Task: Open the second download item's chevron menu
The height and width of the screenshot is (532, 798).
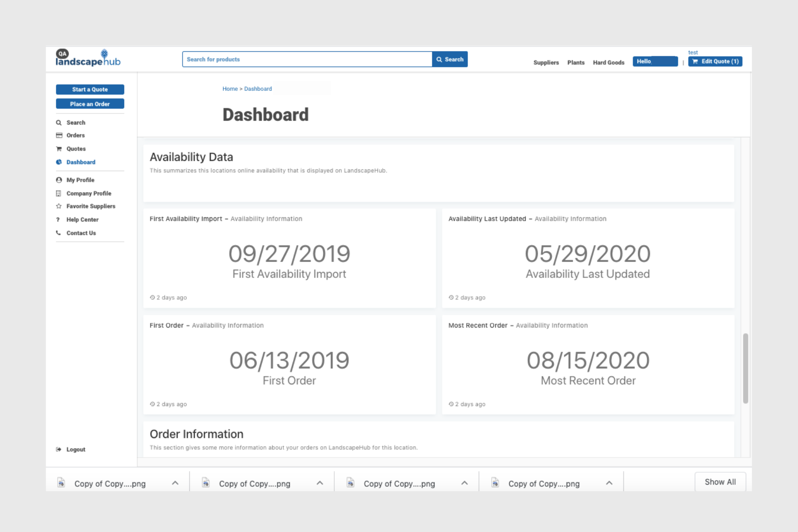Action: pyautogui.click(x=320, y=483)
